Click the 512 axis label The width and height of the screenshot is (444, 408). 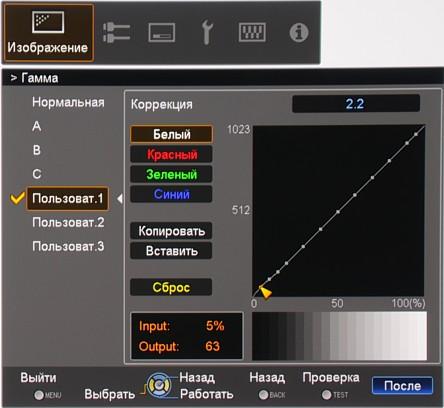click(241, 210)
